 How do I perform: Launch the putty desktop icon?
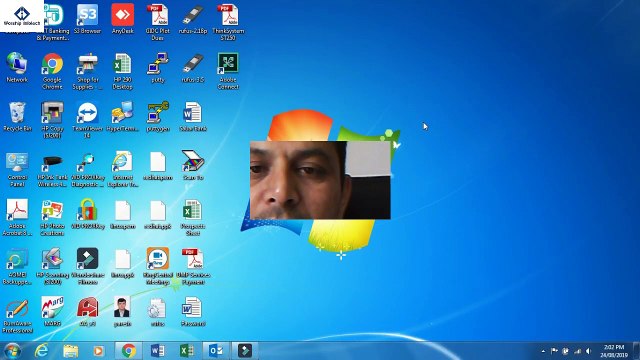pos(158,68)
